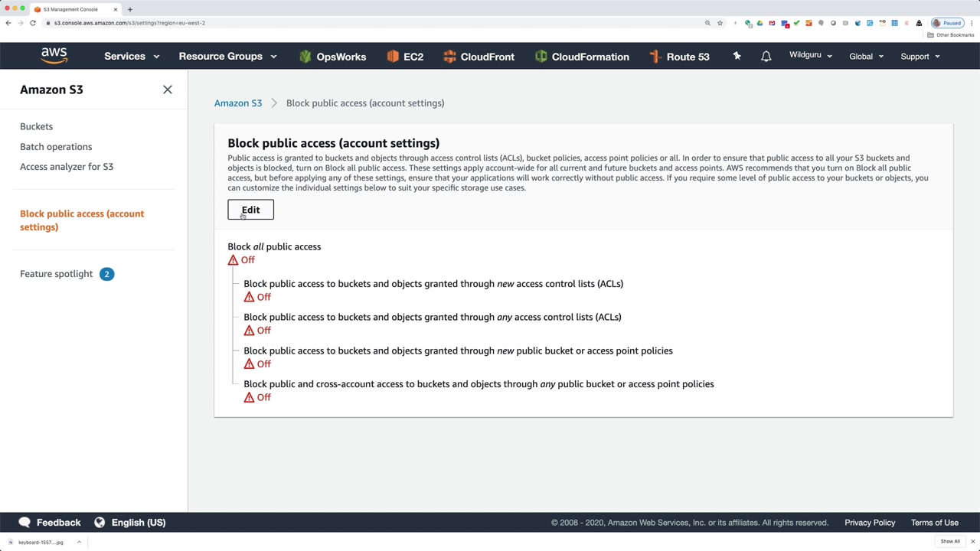The height and width of the screenshot is (551, 980).
Task: Open the Global region selector
Action: pos(866,57)
